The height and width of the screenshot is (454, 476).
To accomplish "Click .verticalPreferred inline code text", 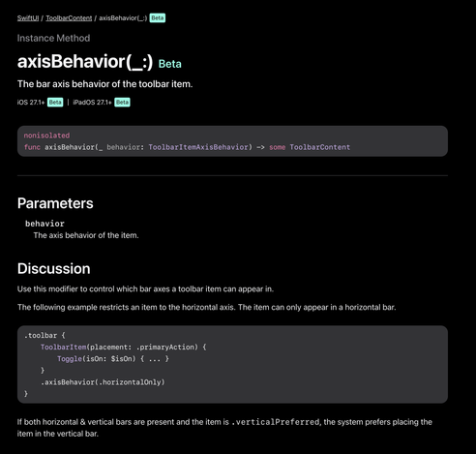I will coord(276,422).
